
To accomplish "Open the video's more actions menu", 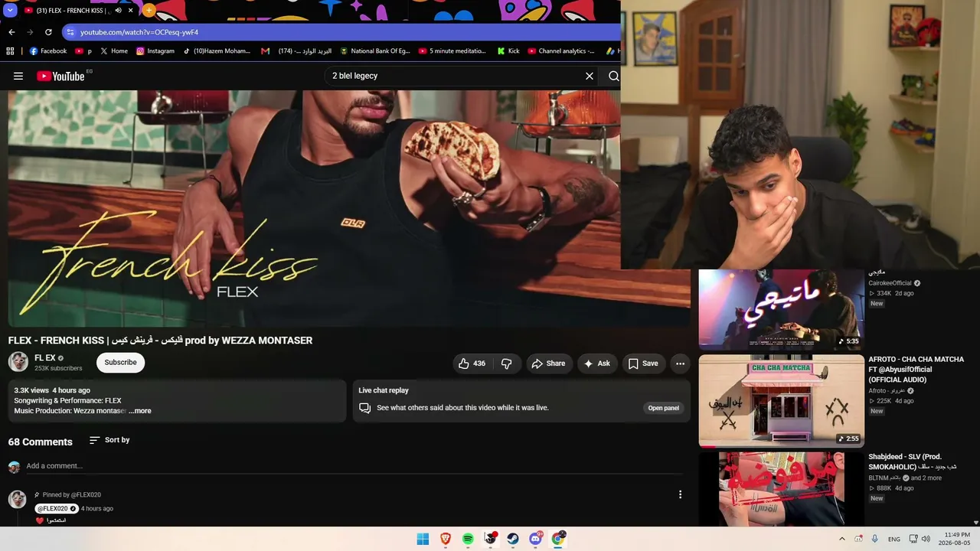I will 680,364.
